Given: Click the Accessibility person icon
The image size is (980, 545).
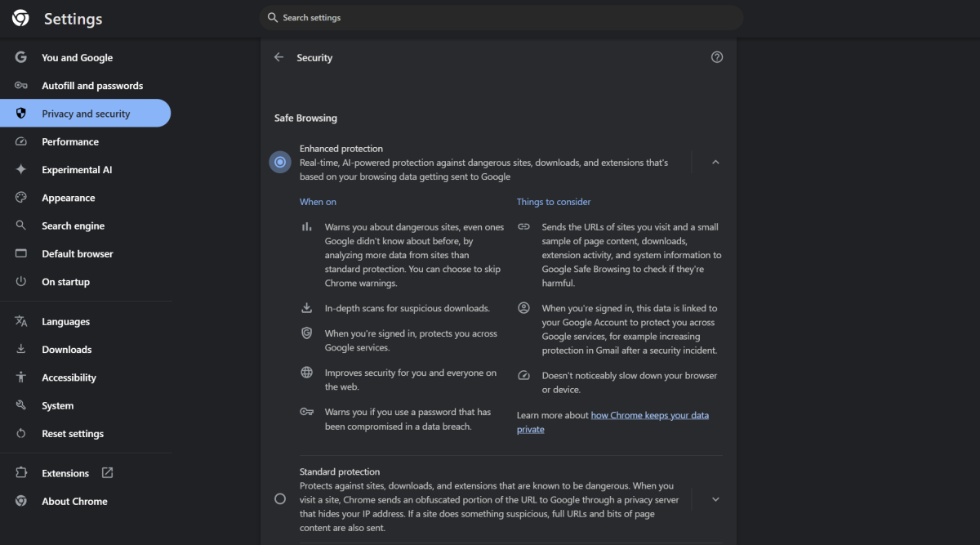Looking at the screenshot, I should click(21, 377).
